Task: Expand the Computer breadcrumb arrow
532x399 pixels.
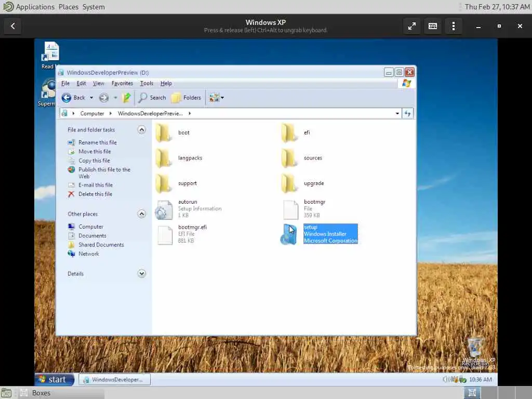Action: (x=110, y=113)
